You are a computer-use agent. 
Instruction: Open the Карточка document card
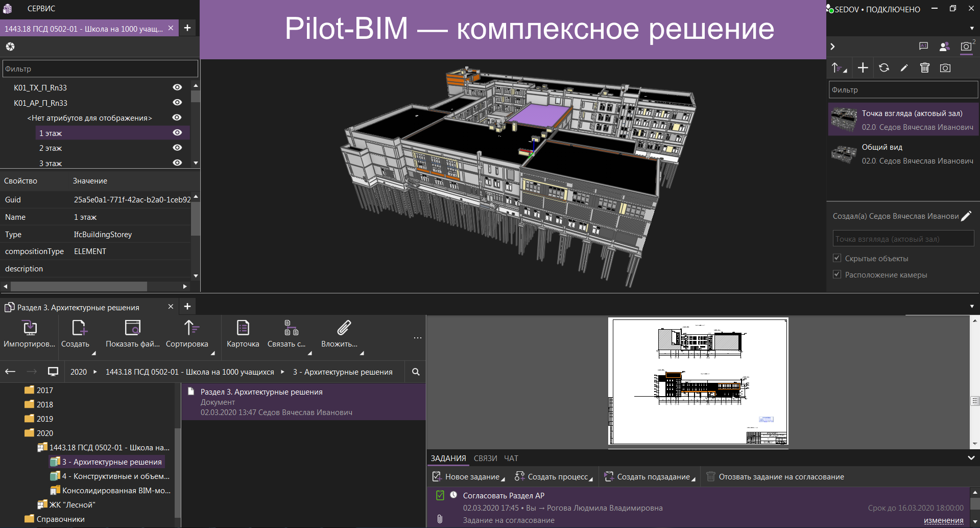coord(243,333)
